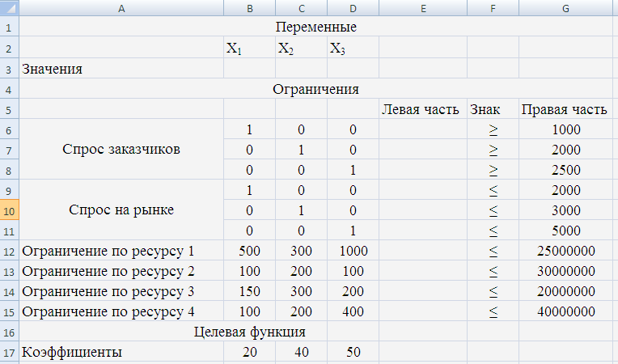Select row 3 header
This screenshot has width=618, height=364.
click(9, 69)
